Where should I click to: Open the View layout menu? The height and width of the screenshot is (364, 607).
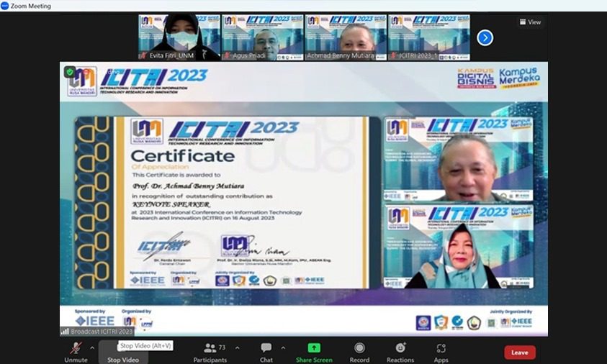click(x=531, y=22)
